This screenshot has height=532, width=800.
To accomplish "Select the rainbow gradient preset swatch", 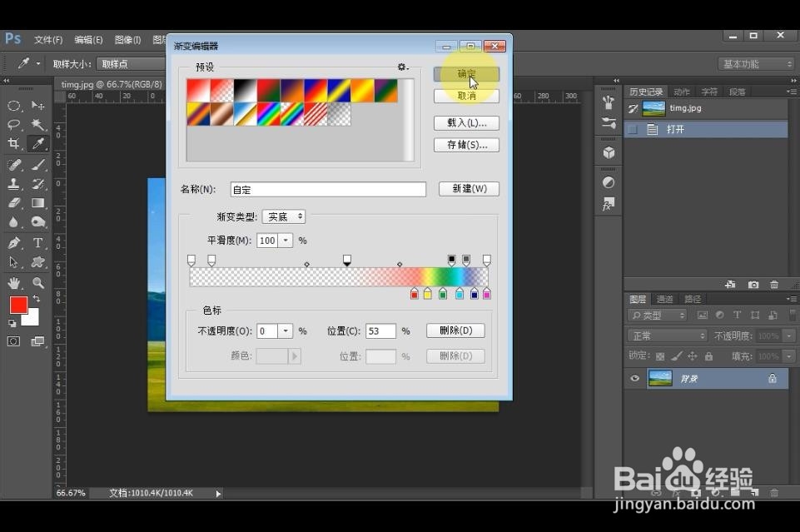I will pyautogui.click(x=269, y=114).
